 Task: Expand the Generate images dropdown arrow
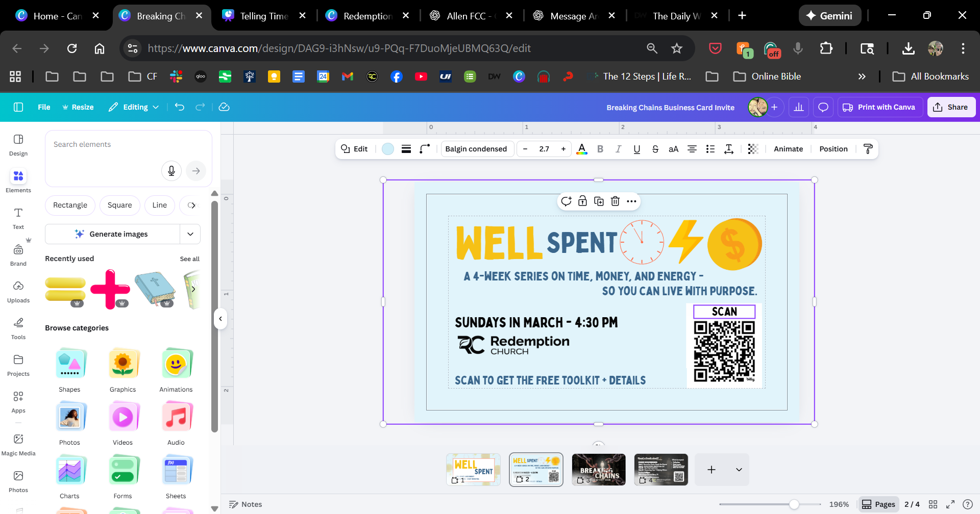190,234
